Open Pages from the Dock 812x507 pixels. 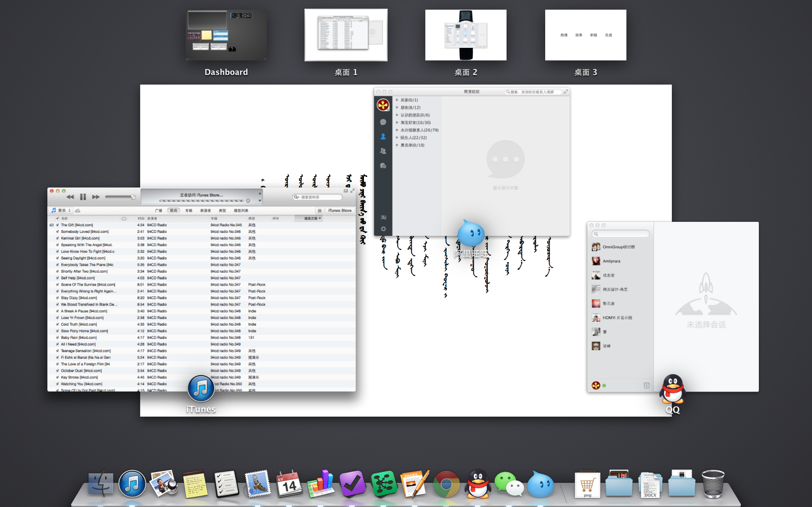(415, 484)
